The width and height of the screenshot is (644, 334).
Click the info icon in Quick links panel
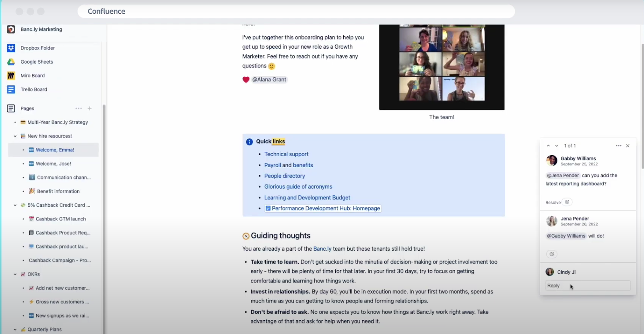(x=250, y=142)
